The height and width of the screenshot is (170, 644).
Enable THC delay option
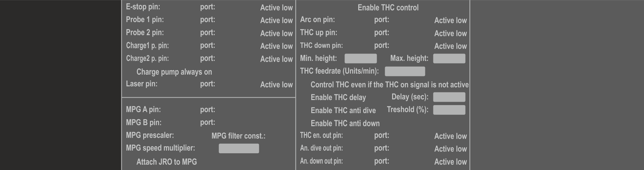click(338, 97)
